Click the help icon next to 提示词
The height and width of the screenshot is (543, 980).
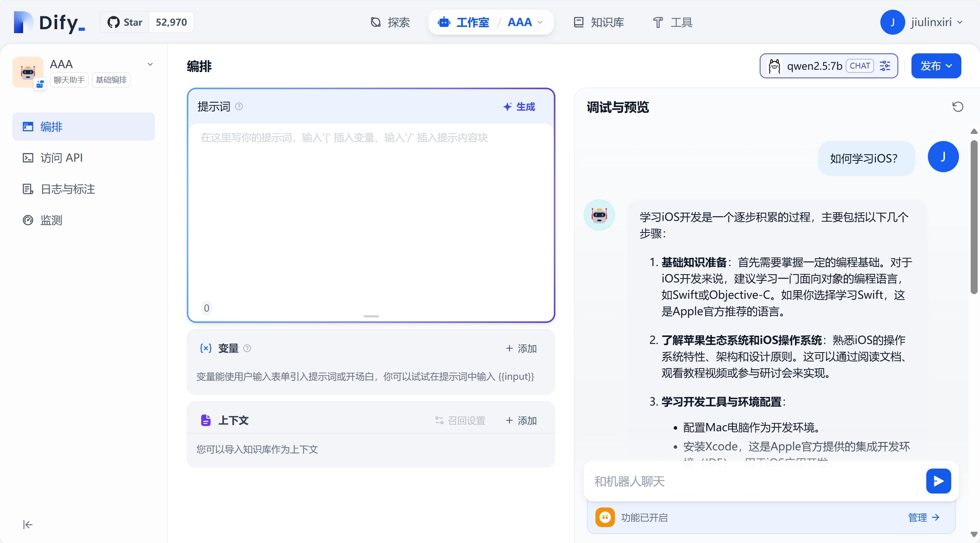(x=239, y=106)
